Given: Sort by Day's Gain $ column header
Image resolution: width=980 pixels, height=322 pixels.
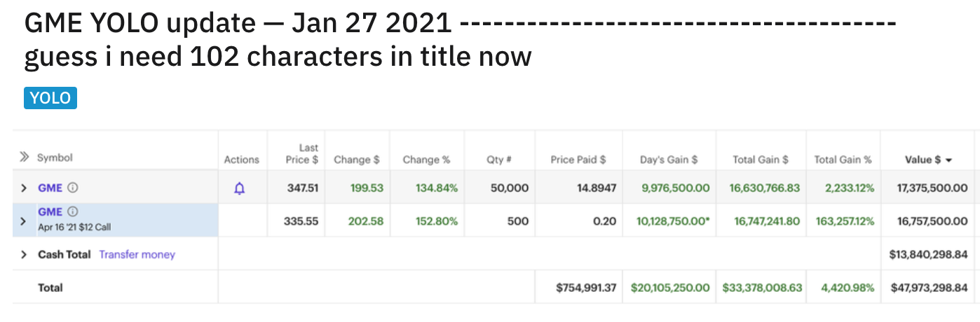Looking at the screenshot, I should coord(669,160).
